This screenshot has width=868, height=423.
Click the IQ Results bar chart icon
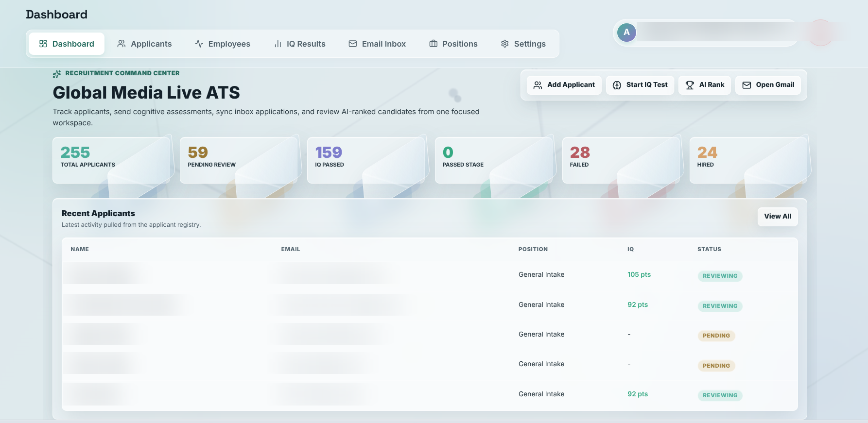[x=278, y=44]
